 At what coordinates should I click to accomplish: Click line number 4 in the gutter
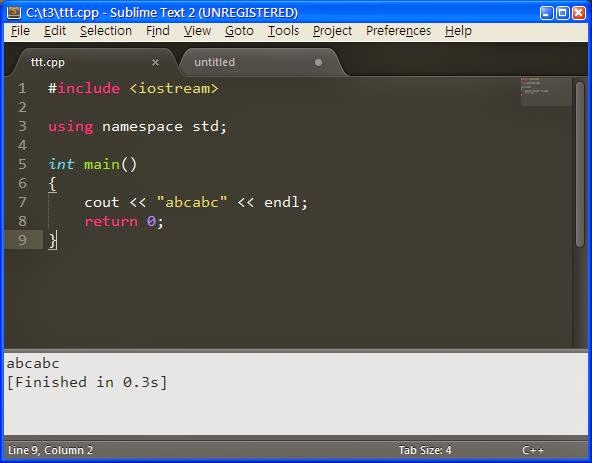point(22,145)
